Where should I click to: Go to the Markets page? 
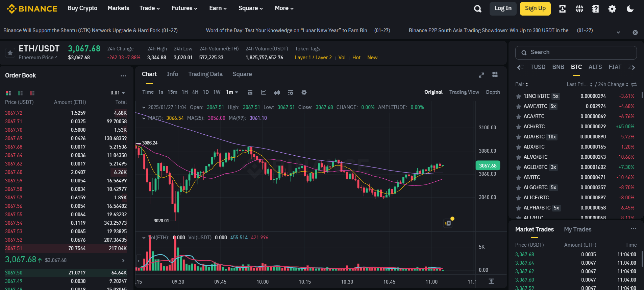[118, 8]
